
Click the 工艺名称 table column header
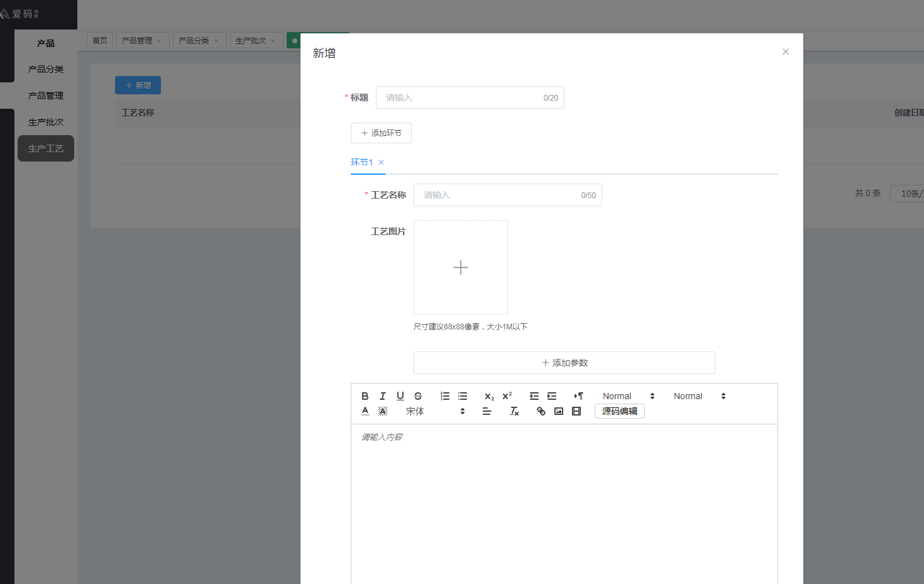(x=138, y=113)
